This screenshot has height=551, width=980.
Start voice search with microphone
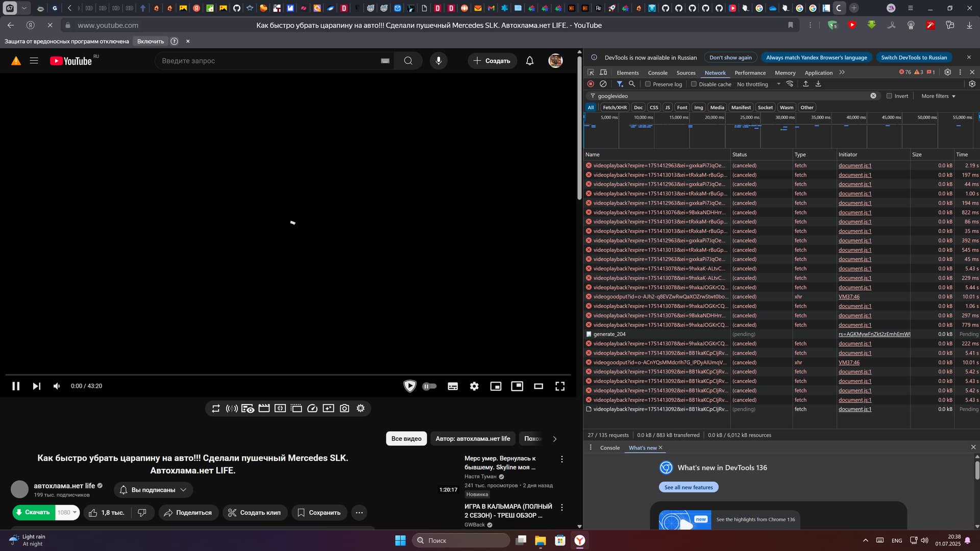(438, 61)
